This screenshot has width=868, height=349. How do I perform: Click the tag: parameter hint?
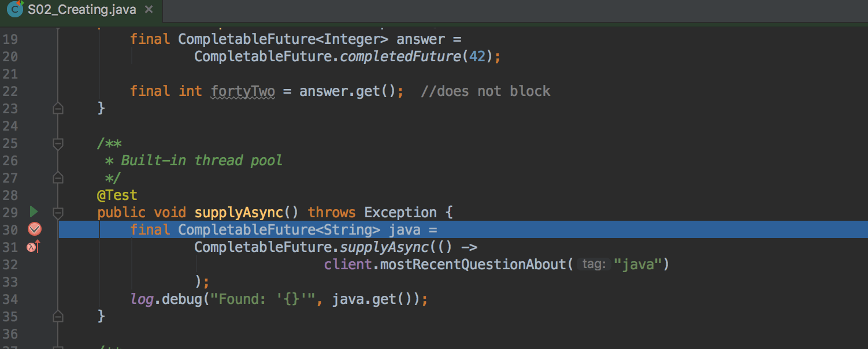[593, 265]
